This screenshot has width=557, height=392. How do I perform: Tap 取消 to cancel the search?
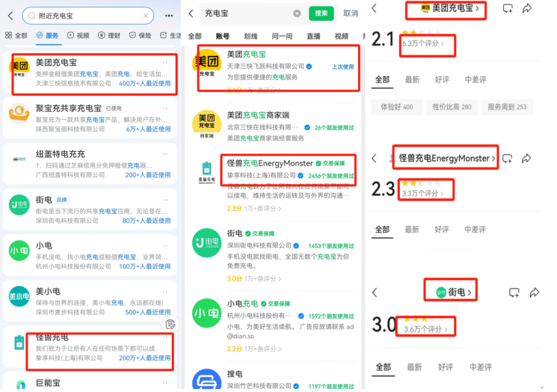pyautogui.click(x=351, y=13)
